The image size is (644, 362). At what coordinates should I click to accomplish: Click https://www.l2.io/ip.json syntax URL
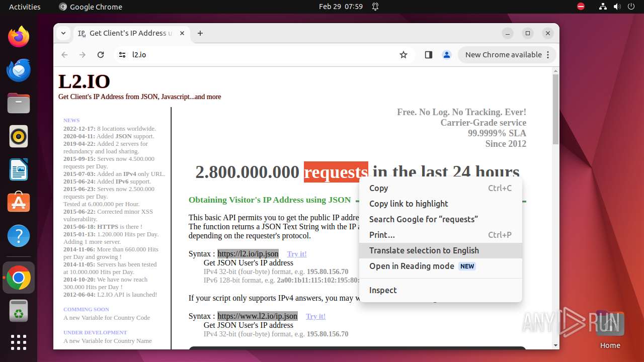tap(258, 316)
